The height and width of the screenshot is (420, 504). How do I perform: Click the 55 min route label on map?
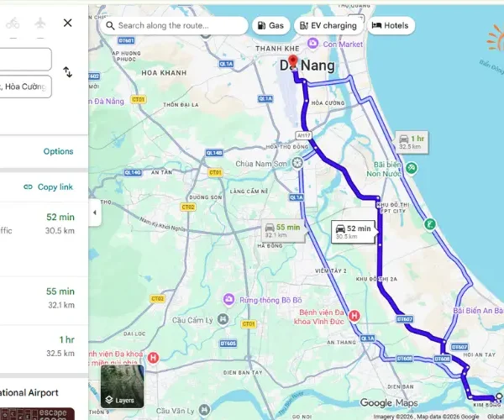(283, 230)
